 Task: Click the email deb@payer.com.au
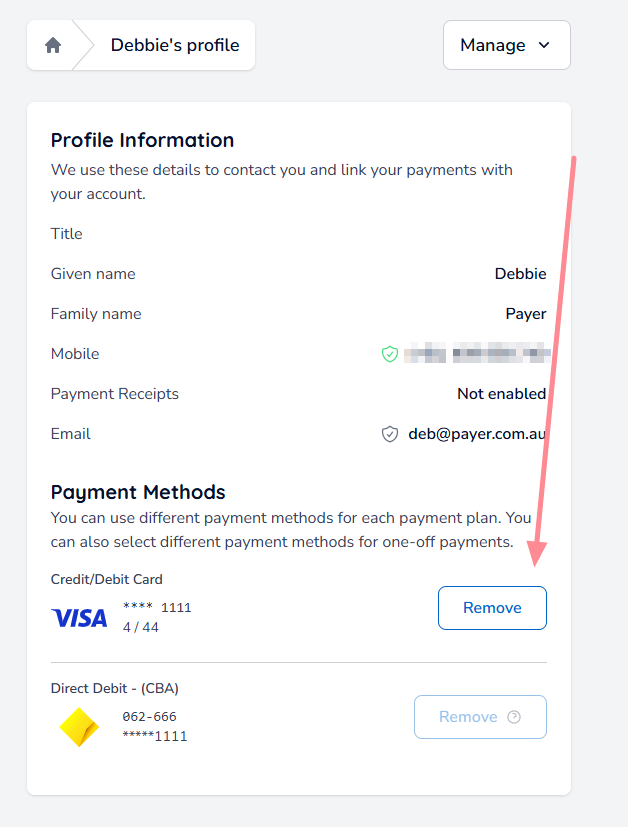coord(477,434)
